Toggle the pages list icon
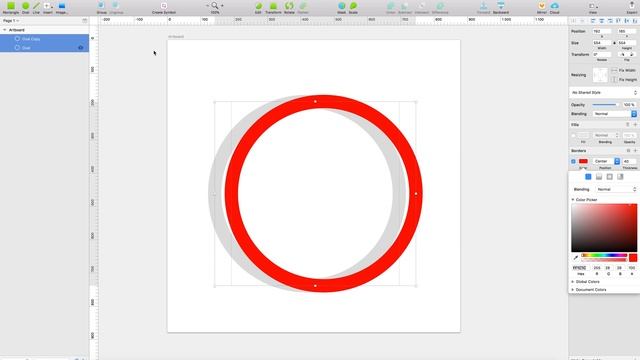 (x=84, y=20)
